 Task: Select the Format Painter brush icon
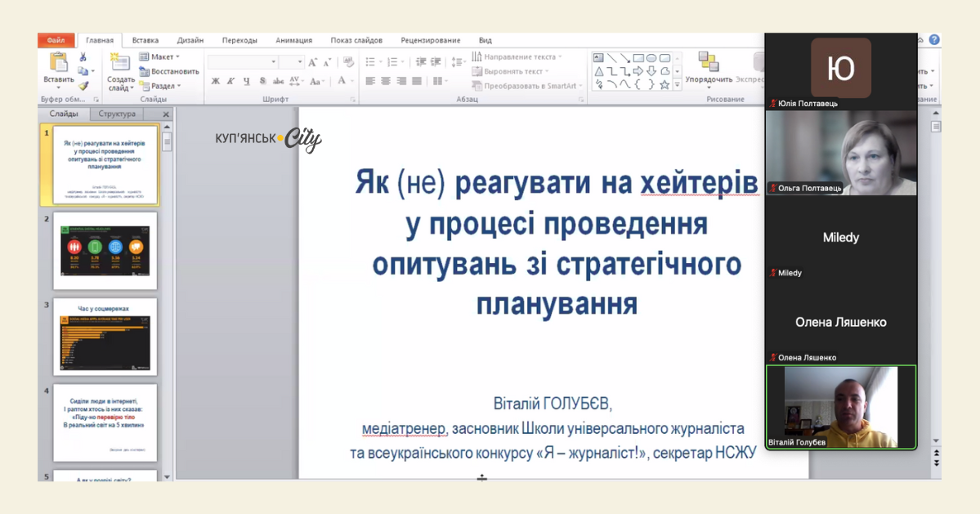click(x=83, y=85)
